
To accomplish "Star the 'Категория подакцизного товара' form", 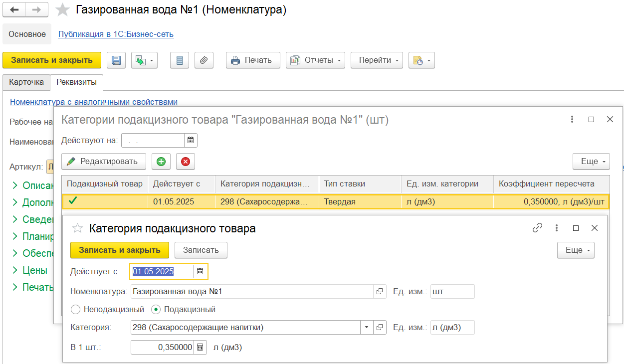I will 77,228.
